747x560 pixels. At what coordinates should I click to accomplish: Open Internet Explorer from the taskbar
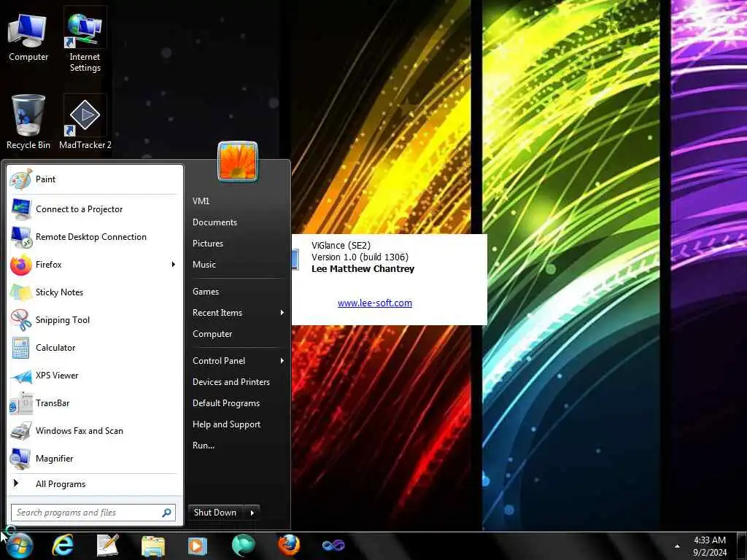coord(63,545)
